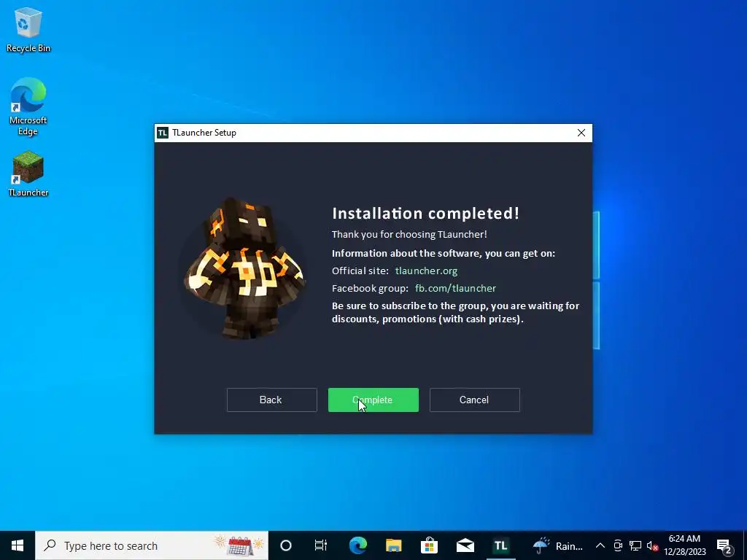747x560 pixels.
Task: Select the TLauncher desktop shortcut
Action: click(28, 174)
